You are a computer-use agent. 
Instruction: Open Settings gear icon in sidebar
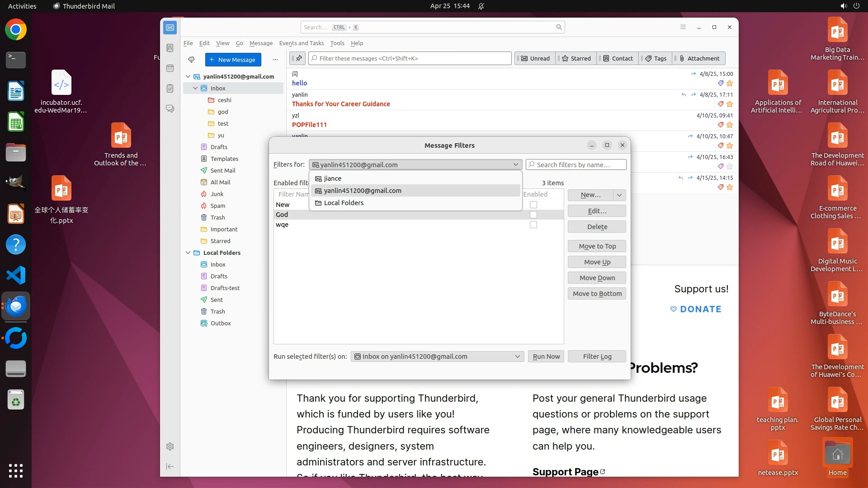point(170,446)
